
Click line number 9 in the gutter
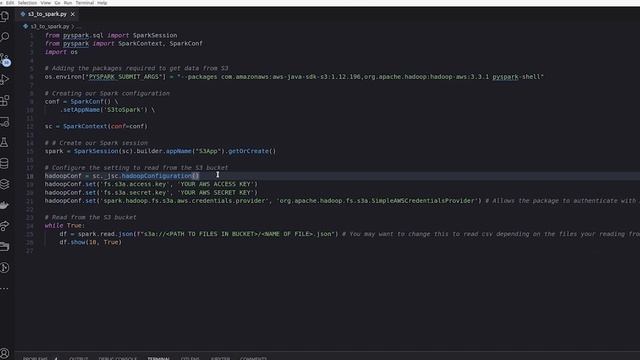pos(31,102)
